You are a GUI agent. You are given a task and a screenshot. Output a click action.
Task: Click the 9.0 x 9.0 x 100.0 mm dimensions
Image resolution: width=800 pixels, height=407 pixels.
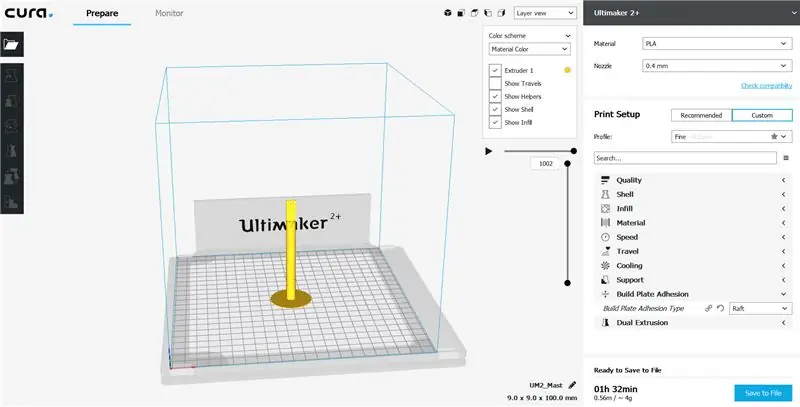(x=542, y=398)
